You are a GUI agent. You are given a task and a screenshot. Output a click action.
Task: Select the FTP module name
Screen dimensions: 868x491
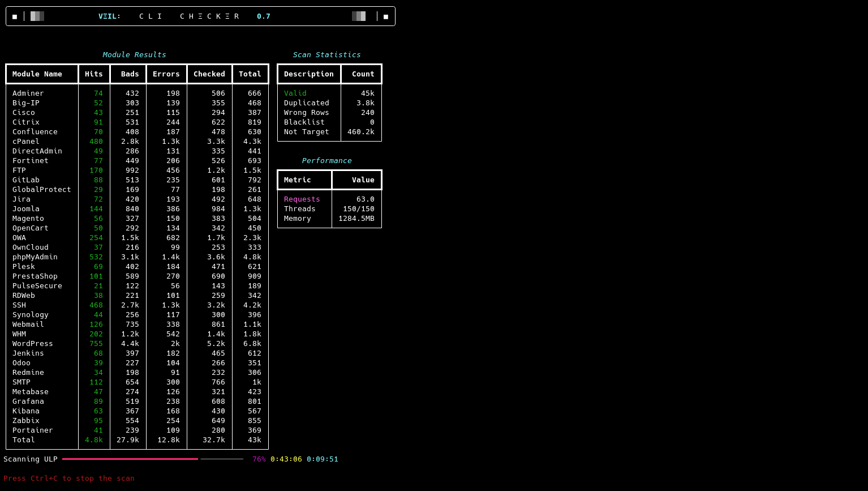click(x=19, y=170)
